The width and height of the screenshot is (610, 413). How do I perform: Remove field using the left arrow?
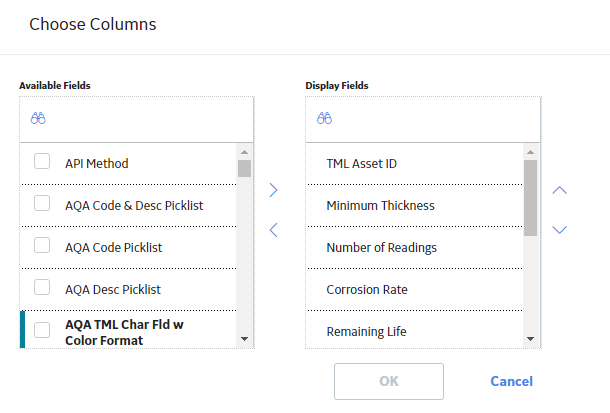[x=273, y=230]
